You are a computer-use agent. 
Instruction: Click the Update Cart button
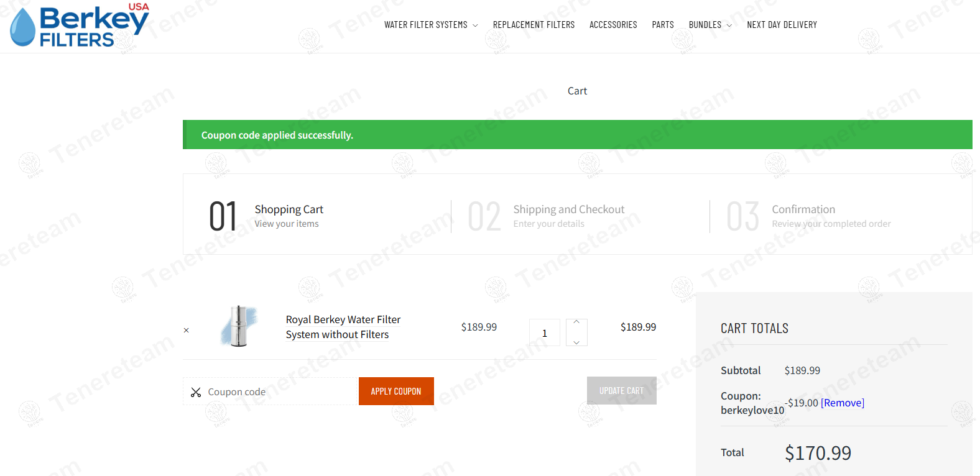pos(621,391)
